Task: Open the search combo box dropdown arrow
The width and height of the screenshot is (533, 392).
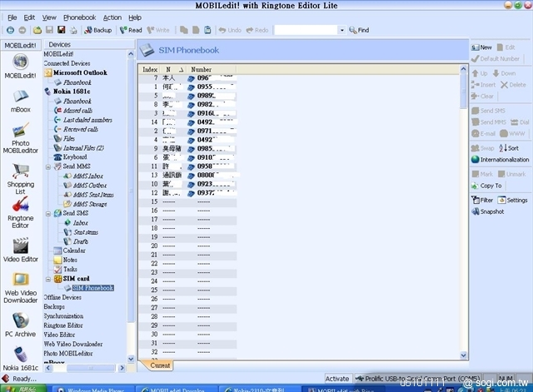Action: click(x=342, y=30)
